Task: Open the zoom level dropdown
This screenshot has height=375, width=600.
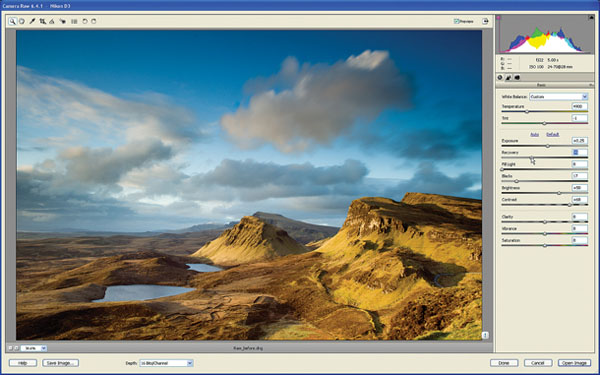Action: [x=34, y=348]
